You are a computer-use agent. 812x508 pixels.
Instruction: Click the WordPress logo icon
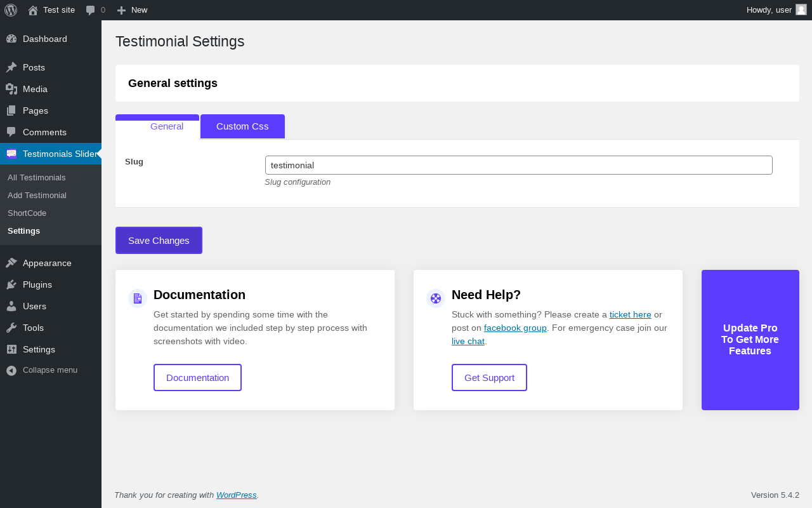(x=11, y=10)
